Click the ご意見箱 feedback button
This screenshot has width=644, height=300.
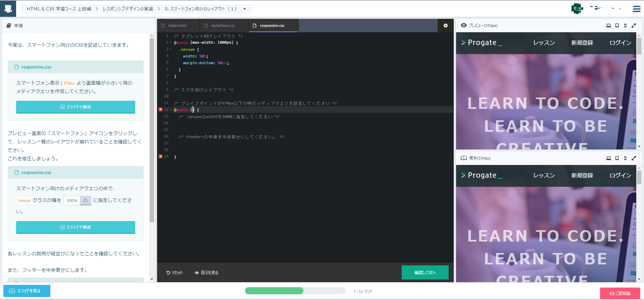[620, 293]
